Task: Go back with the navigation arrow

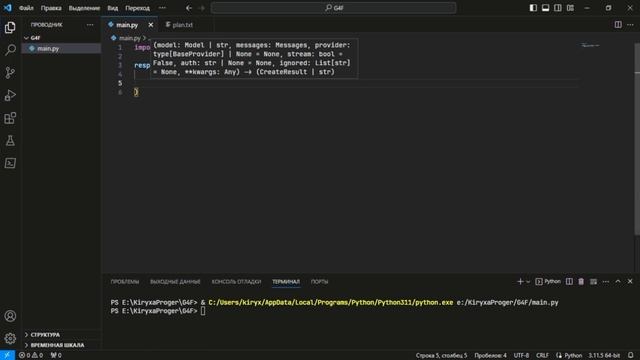Action: 189,8
